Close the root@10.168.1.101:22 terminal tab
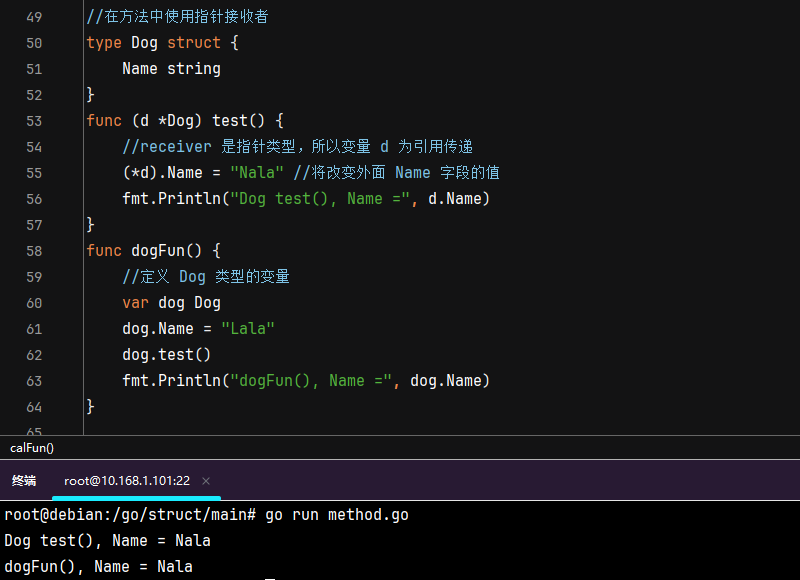 (x=206, y=481)
